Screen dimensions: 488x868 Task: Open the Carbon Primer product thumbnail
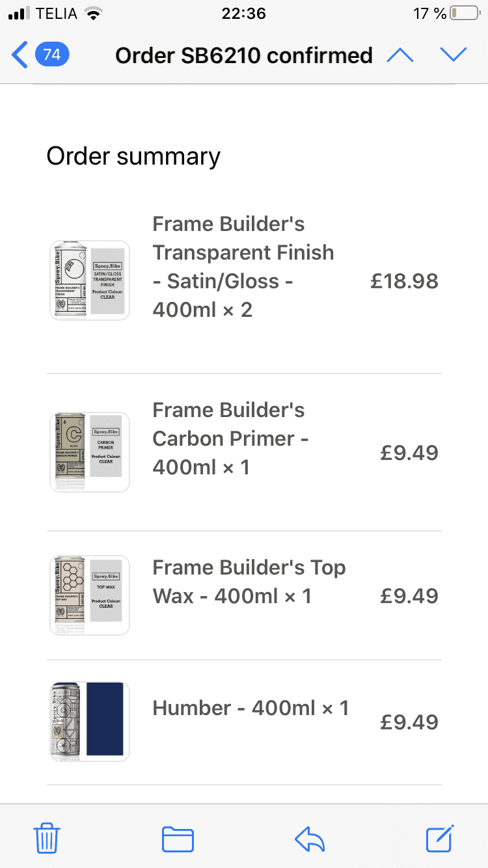point(90,452)
